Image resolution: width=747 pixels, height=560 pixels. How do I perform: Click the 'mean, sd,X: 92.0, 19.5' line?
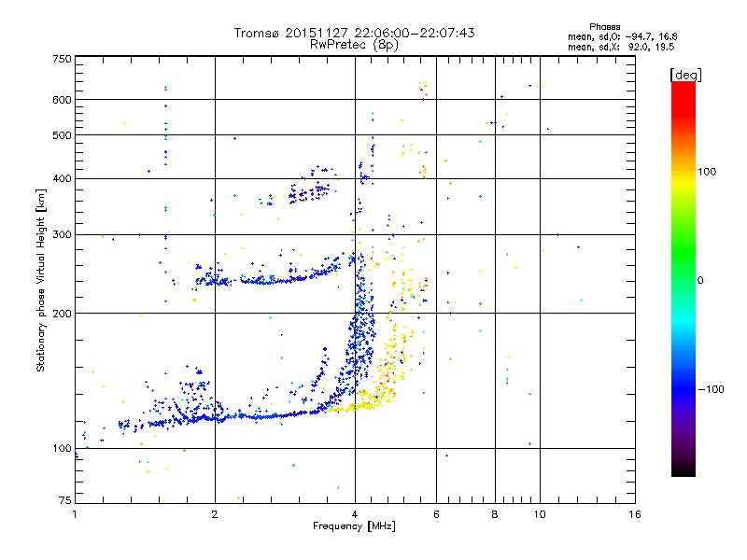coord(621,47)
